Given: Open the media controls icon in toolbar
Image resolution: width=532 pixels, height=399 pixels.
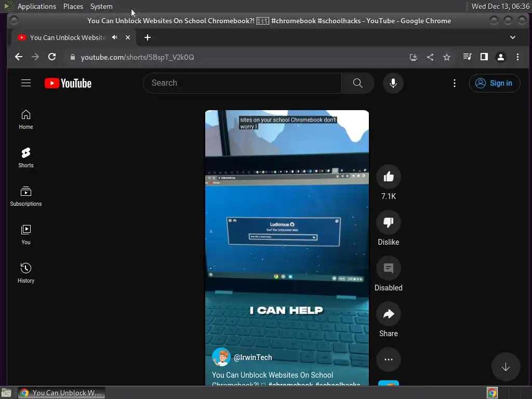Looking at the screenshot, I should click(467, 57).
